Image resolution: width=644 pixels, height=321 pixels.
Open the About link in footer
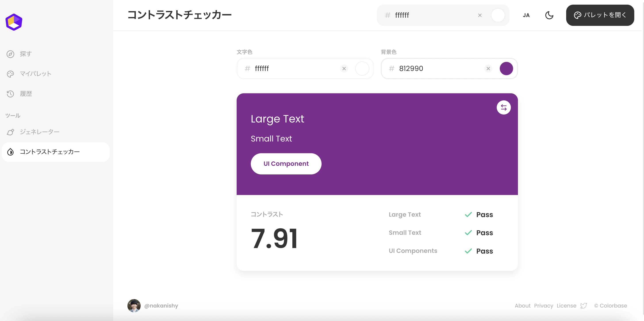pyautogui.click(x=523, y=306)
